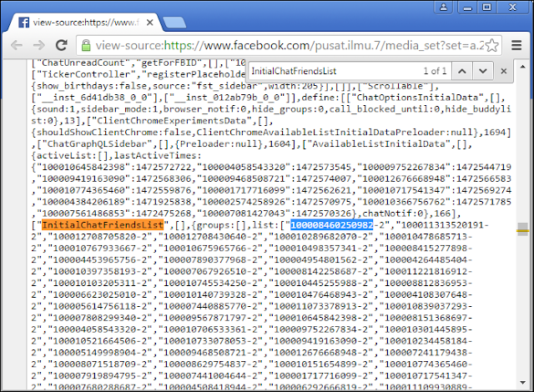Click the ID 100007441004644-2
The height and width of the screenshot is (392, 534).
[x=210, y=375]
